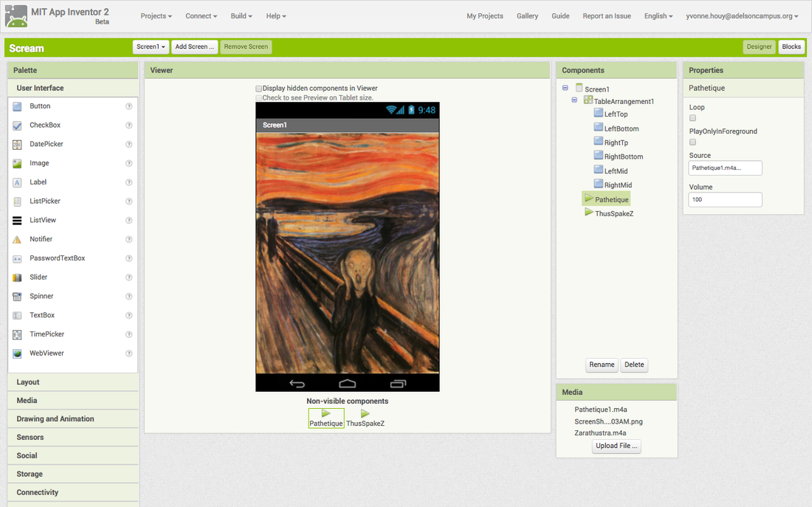Viewport: 812px width, 507px height.
Task: Click the Source property field
Action: [725, 168]
